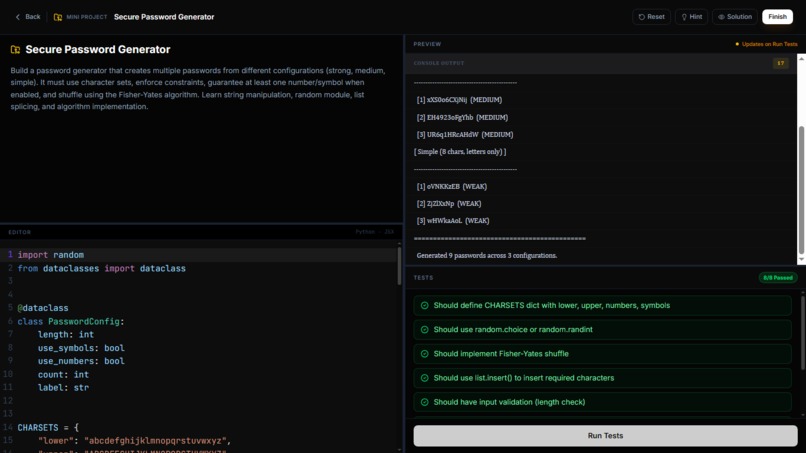Click the 'Updates on Run Tests' indicator
The image size is (806, 453).
766,44
